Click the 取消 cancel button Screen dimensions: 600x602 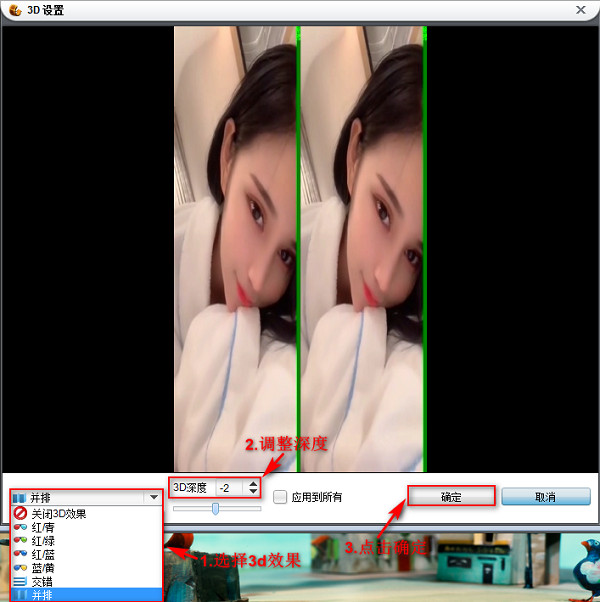point(545,497)
